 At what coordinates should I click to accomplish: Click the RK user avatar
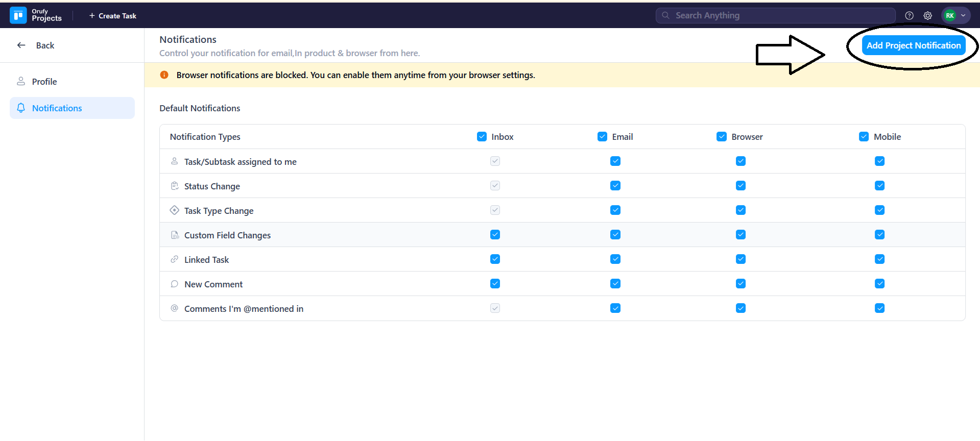(x=950, y=16)
